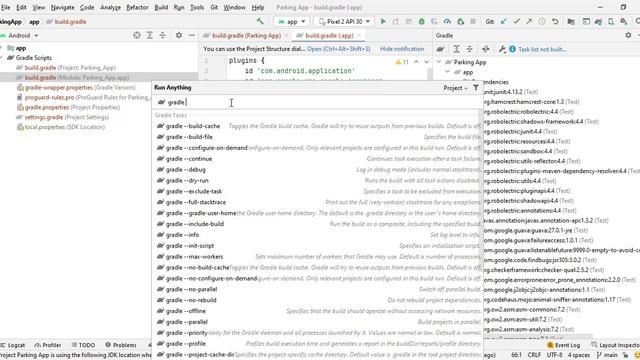The image size is (640, 360).
Task: Open the Profiler tool window
Action: (48, 345)
